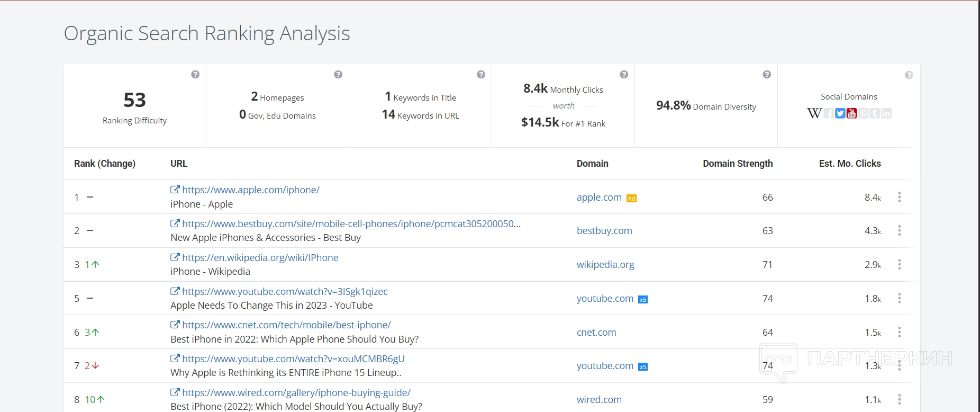Image resolution: width=980 pixels, height=412 pixels.
Task: Open the cnet.com best-iphone URL link
Action: (x=286, y=325)
